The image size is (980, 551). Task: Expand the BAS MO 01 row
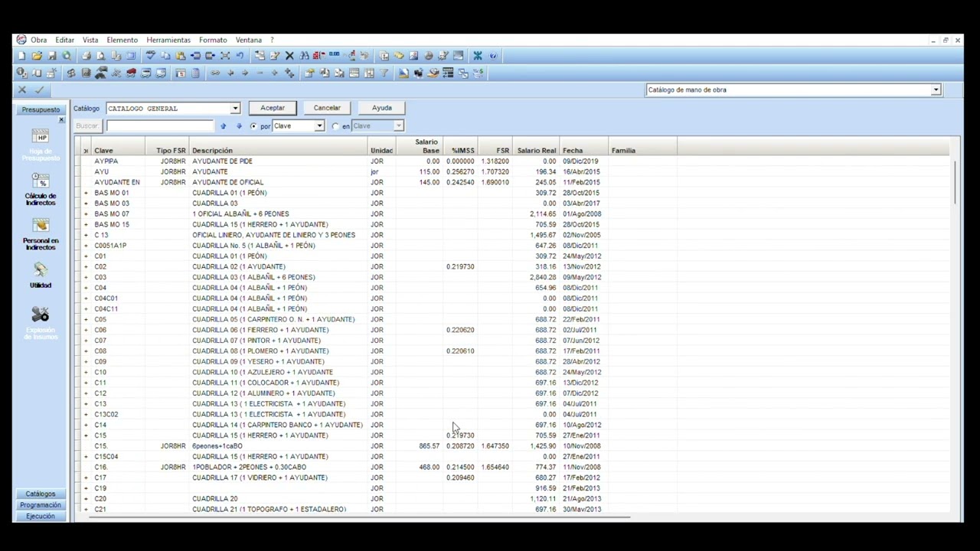pos(86,193)
